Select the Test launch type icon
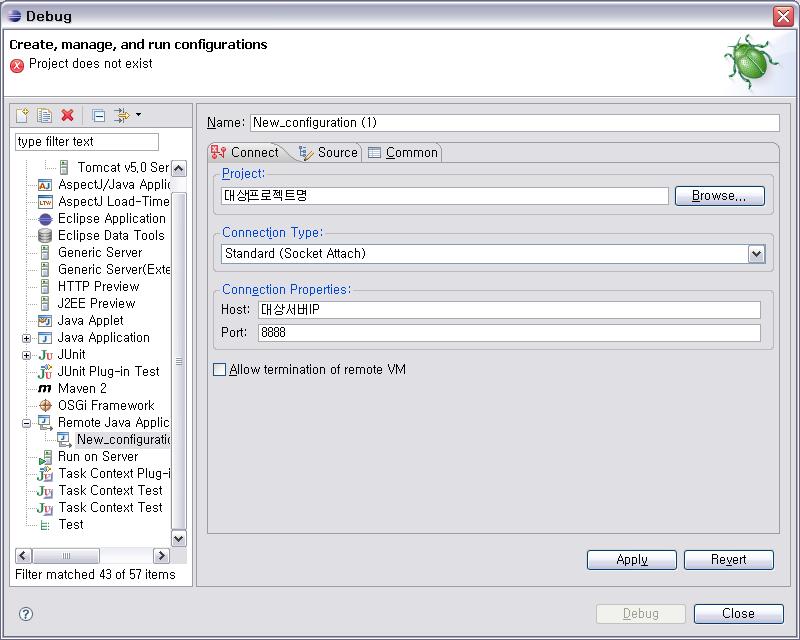Screen dimensions: 800x640 click(x=45, y=525)
